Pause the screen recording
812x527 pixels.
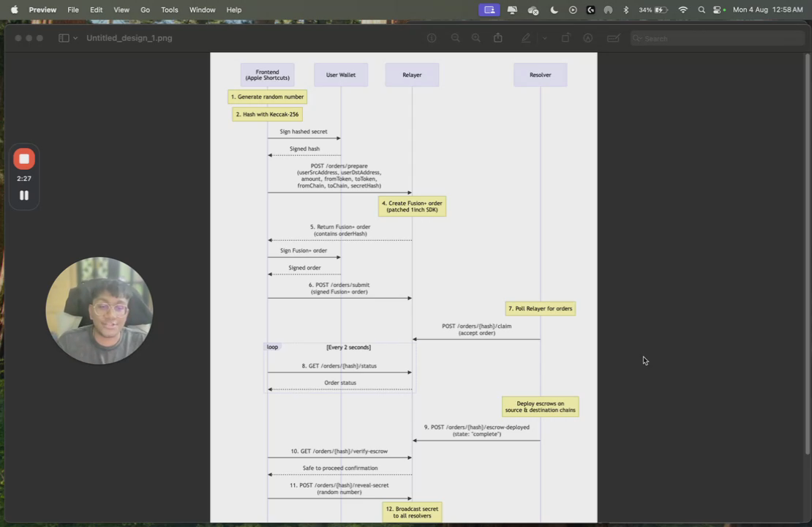point(24,195)
